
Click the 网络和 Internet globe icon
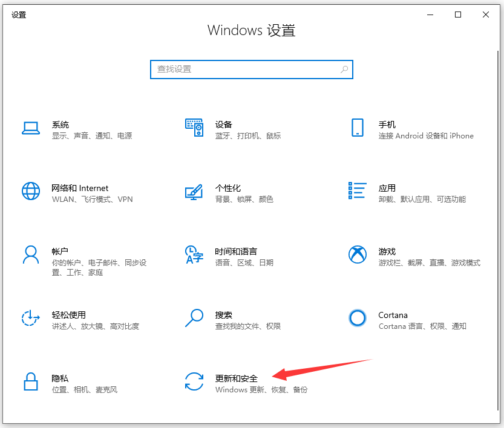click(x=31, y=191)
